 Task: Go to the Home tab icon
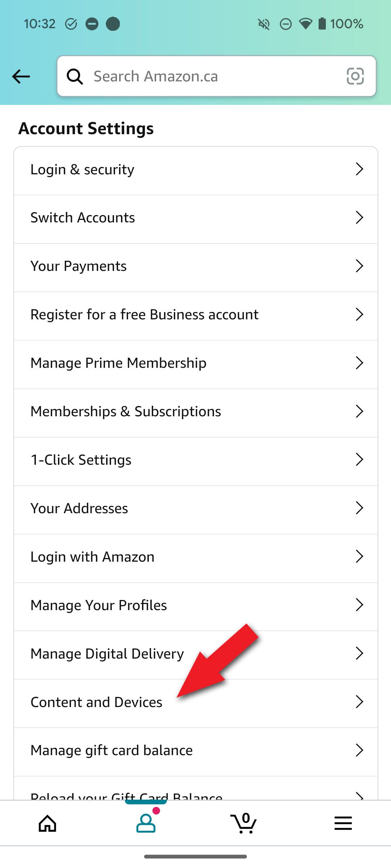(48, 824)
